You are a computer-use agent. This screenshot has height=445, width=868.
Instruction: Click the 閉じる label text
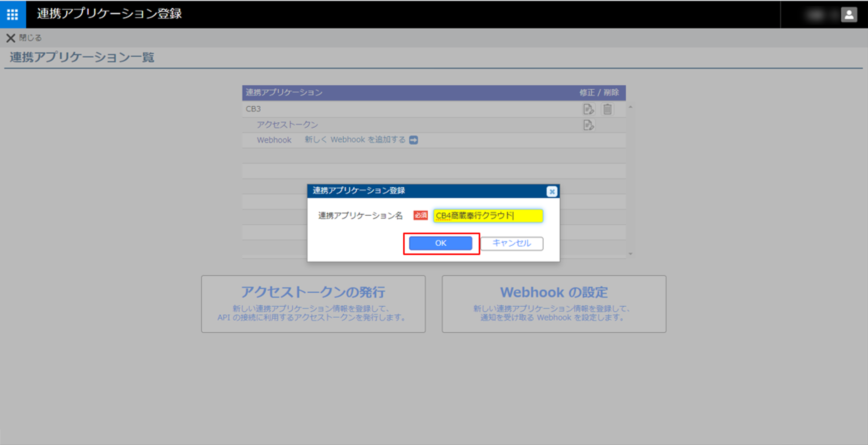pyautogui.click(x=30, y=38)
